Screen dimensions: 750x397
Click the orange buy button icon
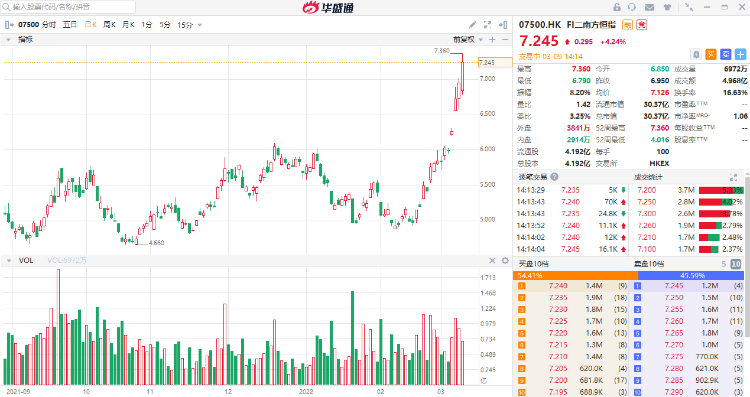pos(711,55)
